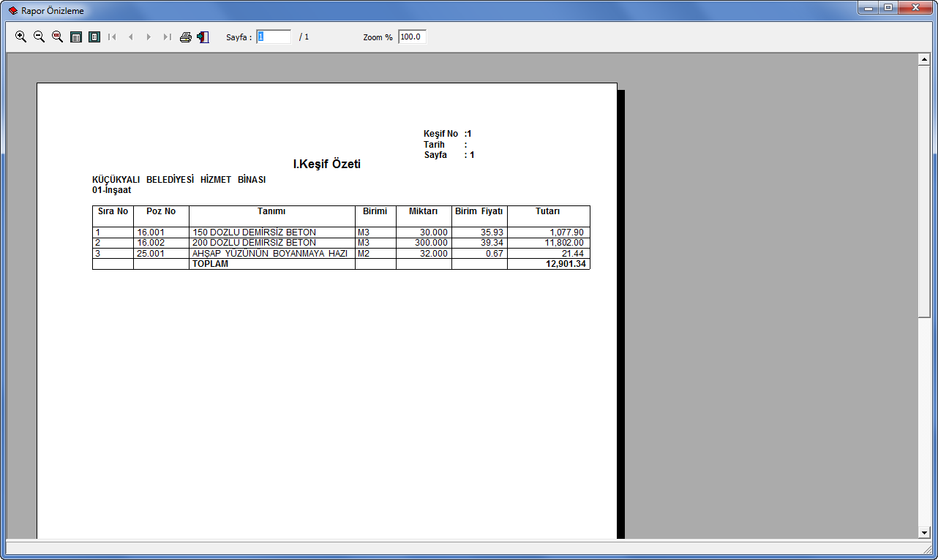Click the vertical scrollbar up arrow
Screen dimensions: 938x560
point(924,59)
